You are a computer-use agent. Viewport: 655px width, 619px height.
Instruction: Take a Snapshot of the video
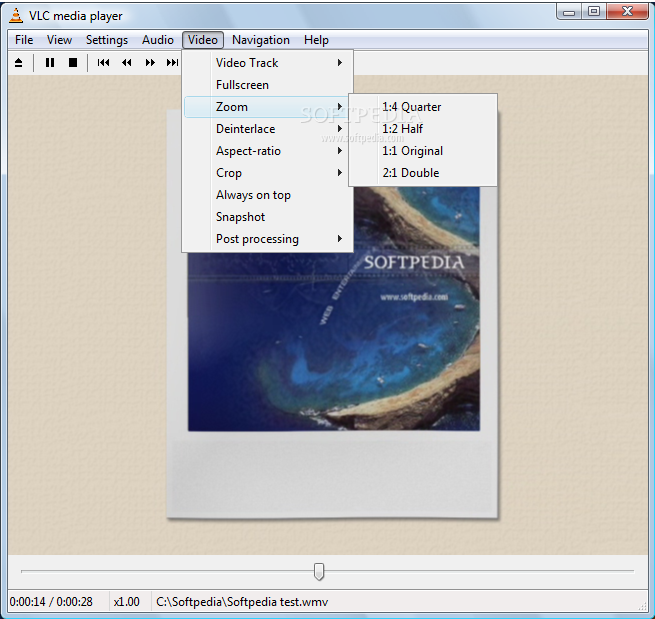point(267,217)
